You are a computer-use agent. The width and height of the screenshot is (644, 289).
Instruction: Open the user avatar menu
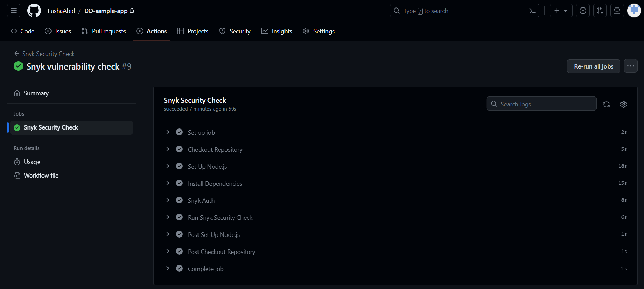coord(634,11)
